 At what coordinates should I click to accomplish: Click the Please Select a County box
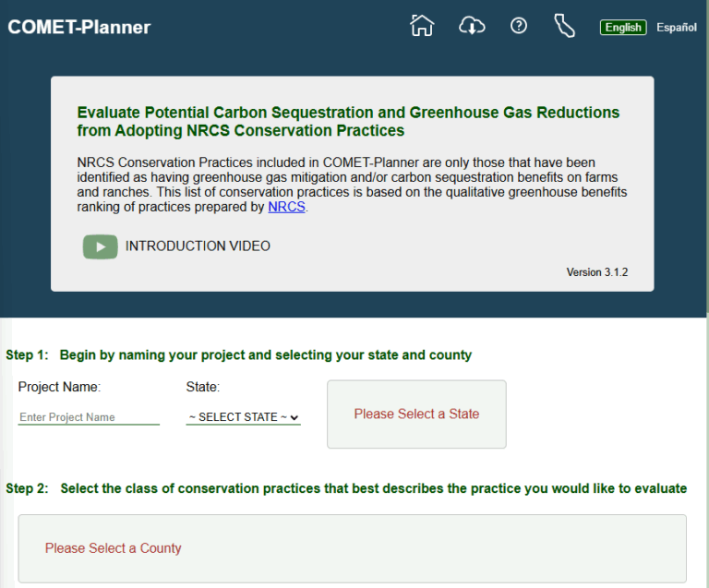pyautogui.click(x=353, y=548)
